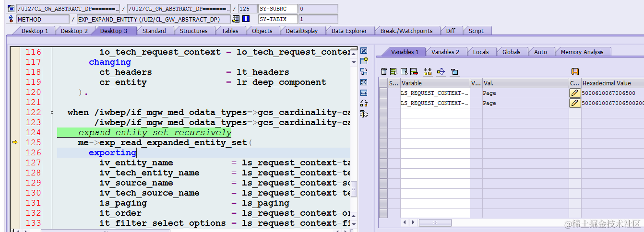Click the is_paging line 131
Image resolution: width=644 pixels, height=232 pixels.
pos(123,203)
